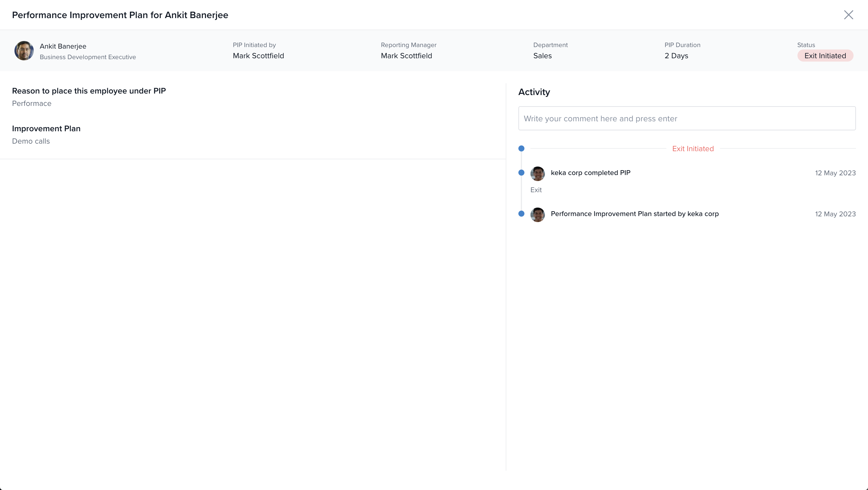Click the PIP started timeline marker dot
The image size is (868, 490).
tap(521, 213)
